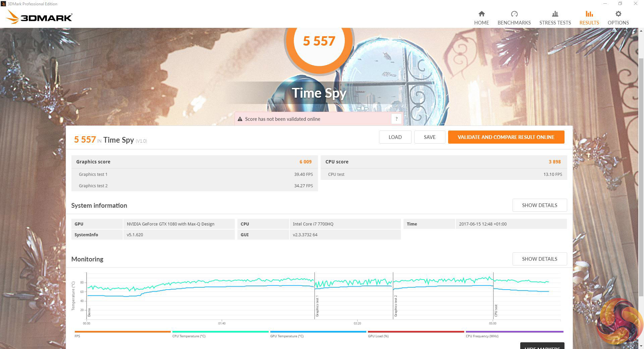Validate and compare result online
644x349 pixels.
506,137
